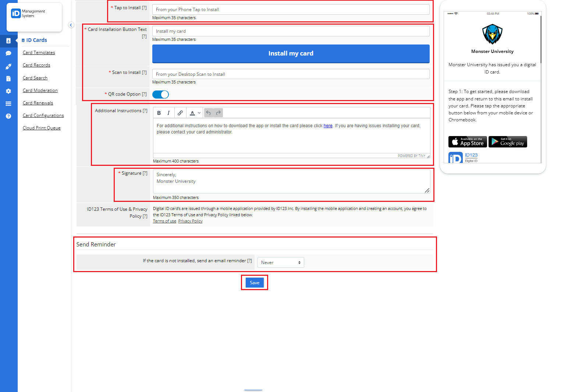Image resolution: width=561 pixels, height=392 pixels.
Task: Undo last edit in instructions editor
Action: (209, 113)
